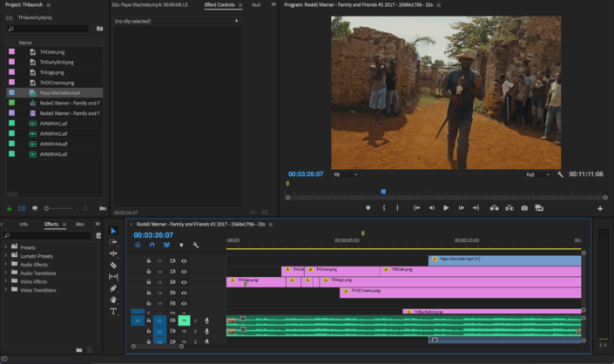Export Frame with camera icon

524,208
